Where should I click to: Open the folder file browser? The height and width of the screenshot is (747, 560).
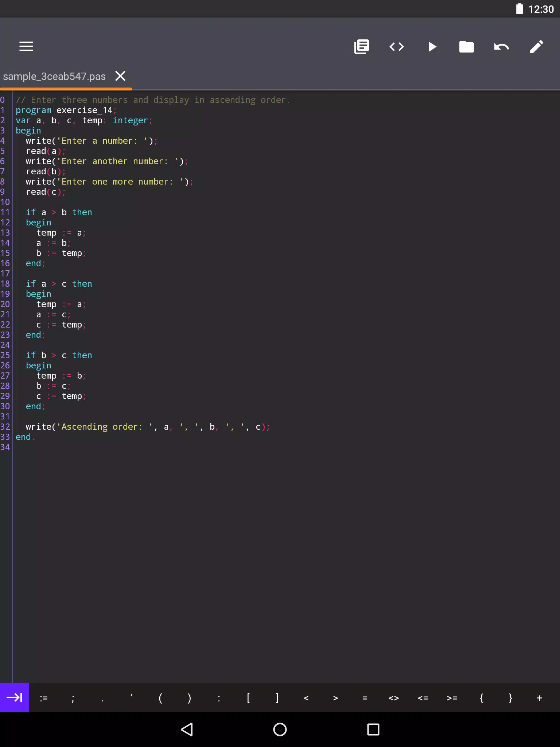click(x=467, y=47)
